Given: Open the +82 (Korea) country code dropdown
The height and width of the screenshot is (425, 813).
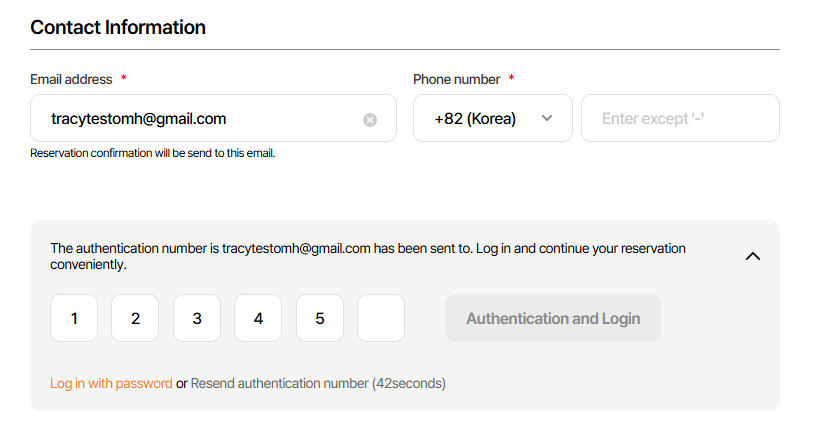Looking at the screenshot, I should click(492, 119).
